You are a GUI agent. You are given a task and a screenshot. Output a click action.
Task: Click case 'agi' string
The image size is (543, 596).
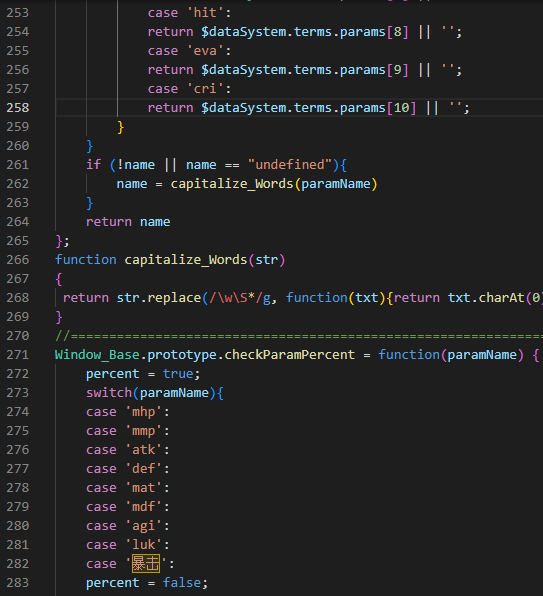coord(143,526)
